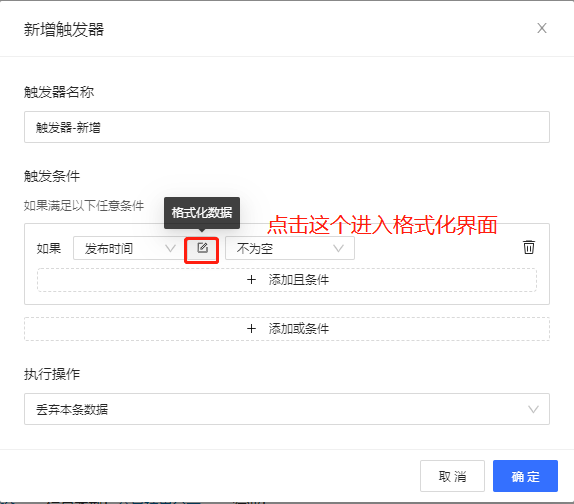
Task: Click the format data edit icon
Action: (202, 248)
